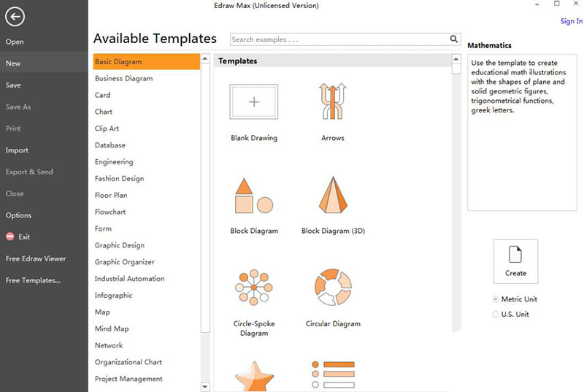Screen dimensions: 584x392
Task: Select the Chart category
Action: coord(104,112)
